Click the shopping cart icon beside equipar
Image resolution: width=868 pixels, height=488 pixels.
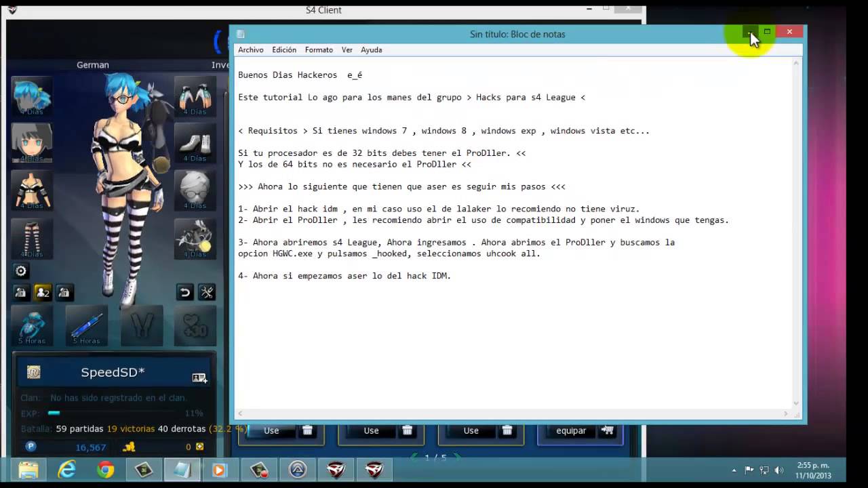pyautogui.click(x=607, y=430)
